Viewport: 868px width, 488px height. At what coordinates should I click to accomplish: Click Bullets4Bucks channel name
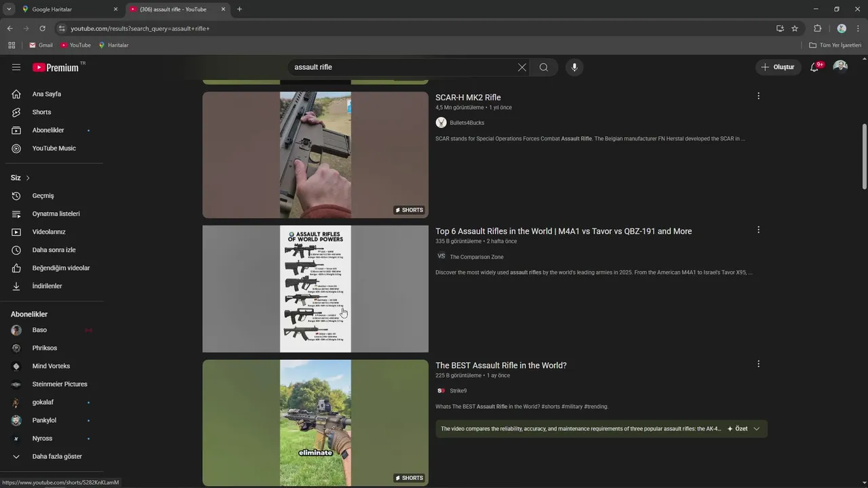(467, 123)
